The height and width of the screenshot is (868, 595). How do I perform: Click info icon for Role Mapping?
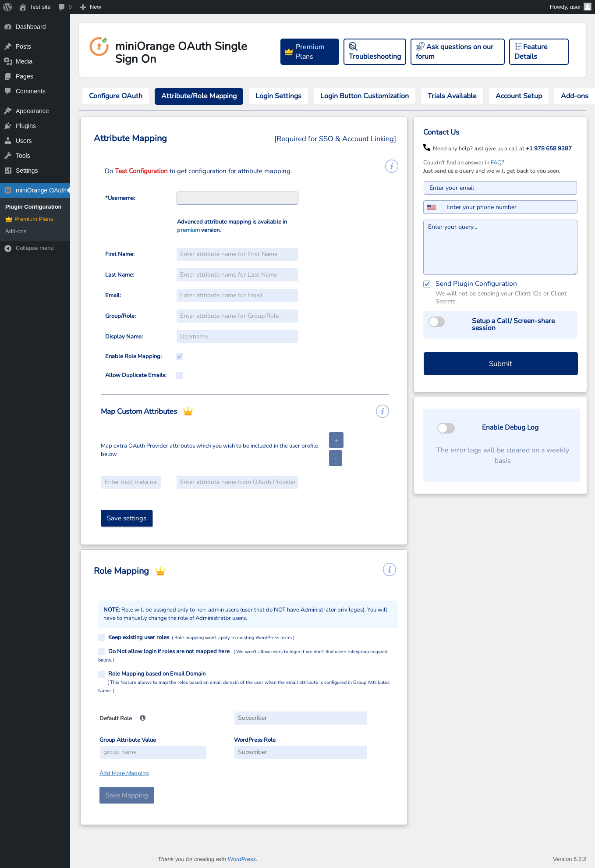(x=390, y=569)
